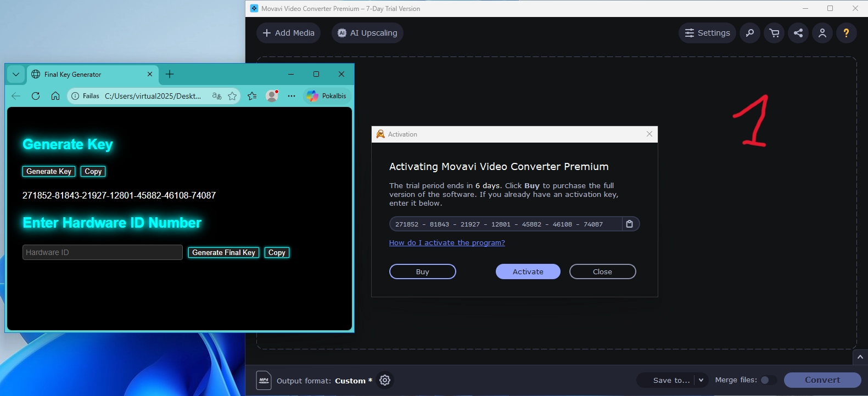Open the browser three-dots menu
Image resolution: width=868 pixels, height=396 pixels.
point(292,96)
